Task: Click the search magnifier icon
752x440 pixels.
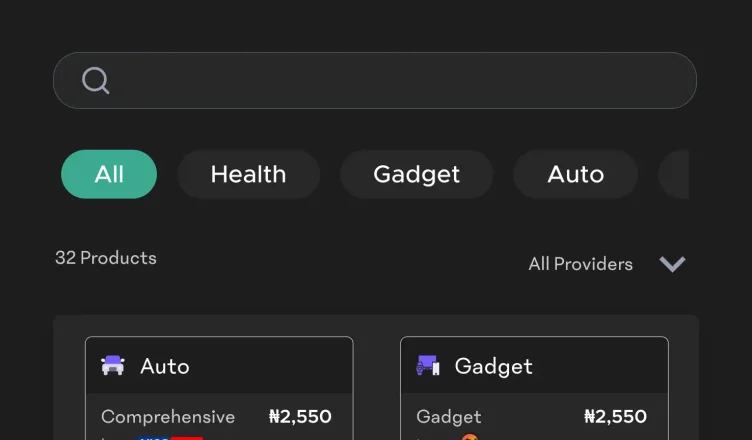Action: coord(95,80)
